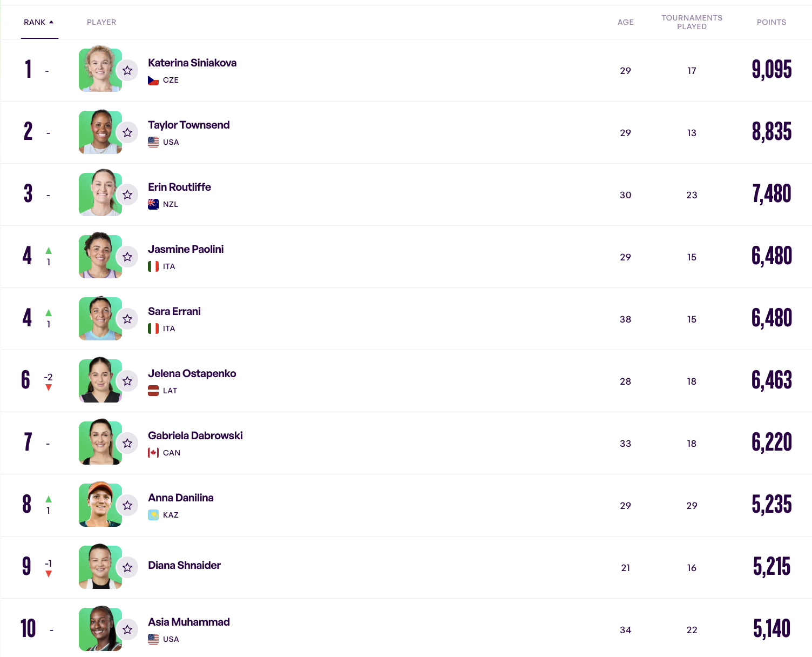Star Asia Muhammad as favorite

click(127, 629)
